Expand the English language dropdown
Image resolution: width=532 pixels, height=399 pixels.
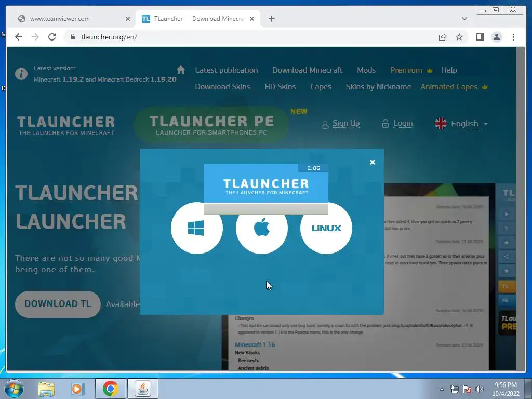click(461, 124)
